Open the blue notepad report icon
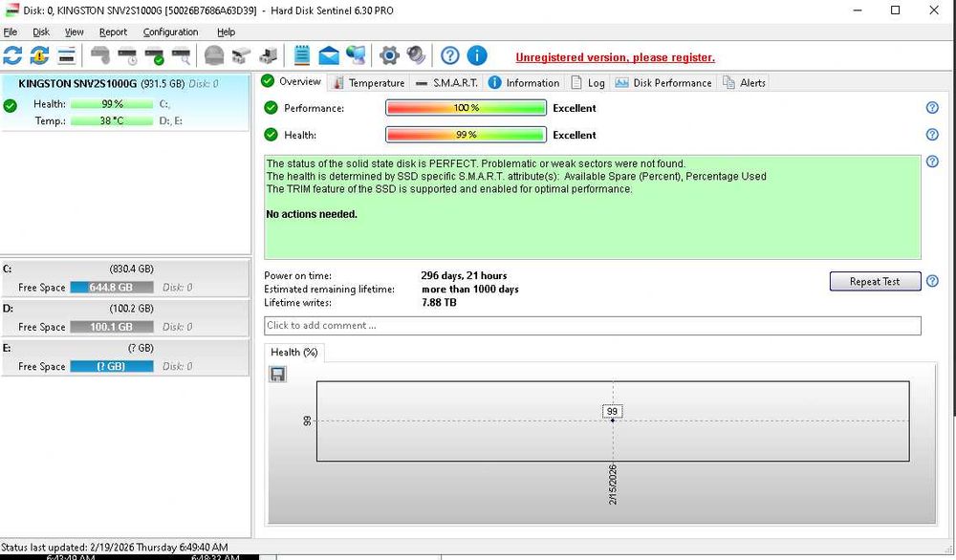This screenshot has width=956, height=560. (x=302, y=55)
